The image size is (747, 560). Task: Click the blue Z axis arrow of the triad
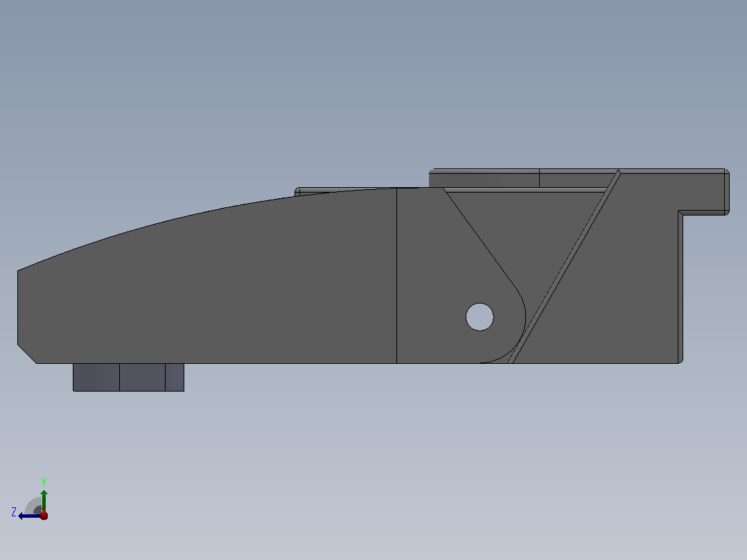[x=30, y=516]
